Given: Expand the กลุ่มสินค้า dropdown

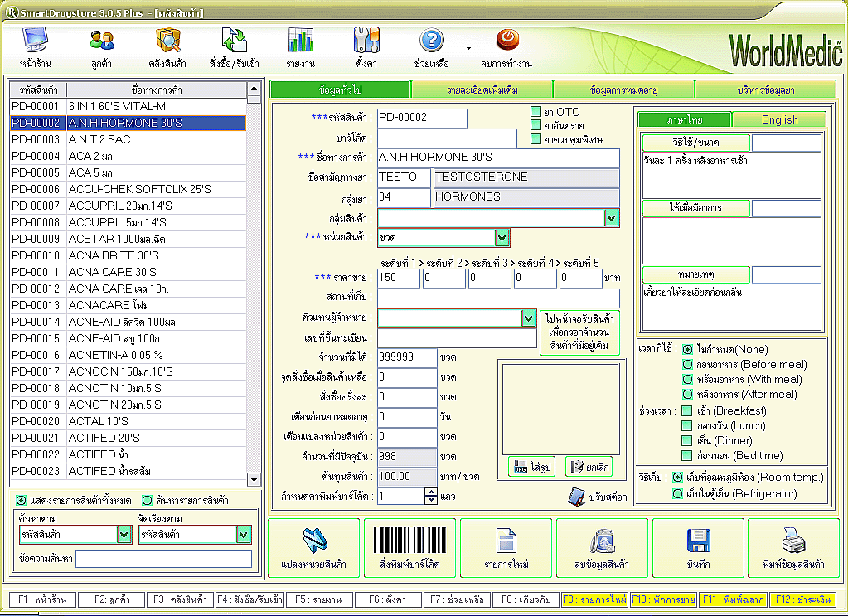Looking at the screenshot, I should click(x=611, y=218).
